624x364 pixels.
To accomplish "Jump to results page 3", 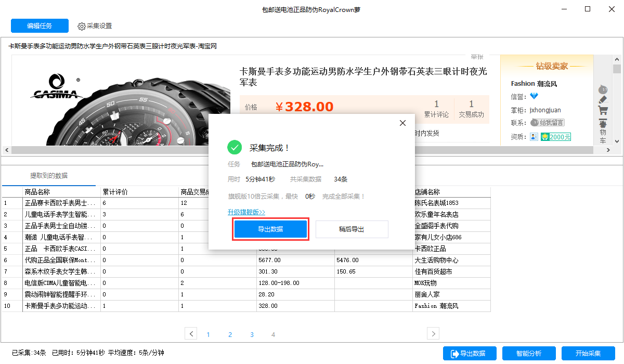I will [x=252, y=334].
